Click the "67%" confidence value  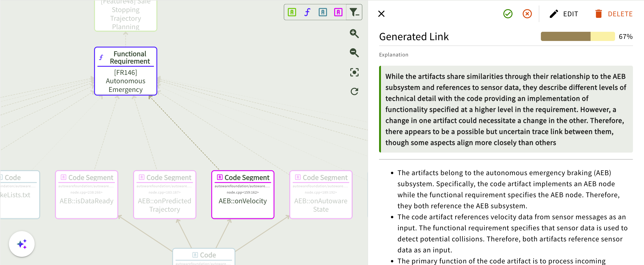coord(626,37)
